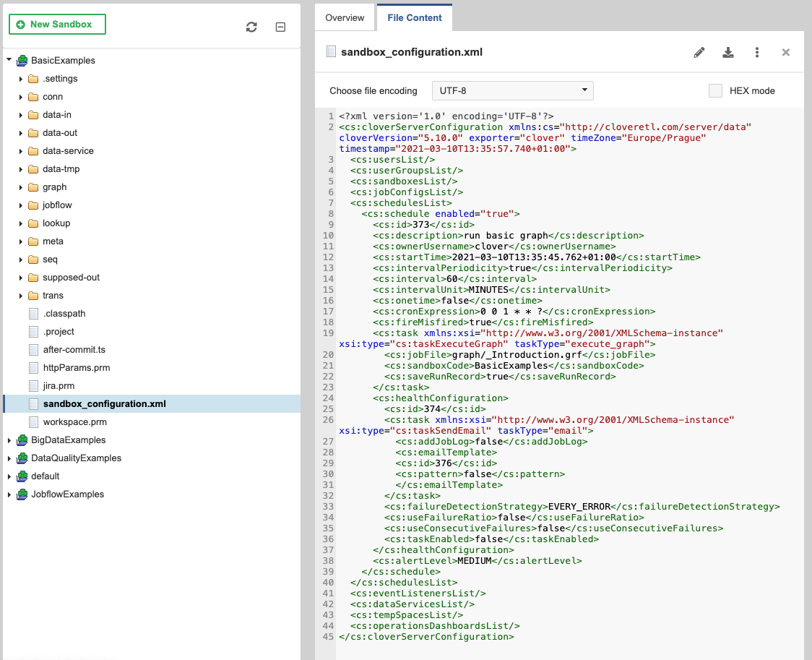Open the file encoding dropdown

(512, 90)
